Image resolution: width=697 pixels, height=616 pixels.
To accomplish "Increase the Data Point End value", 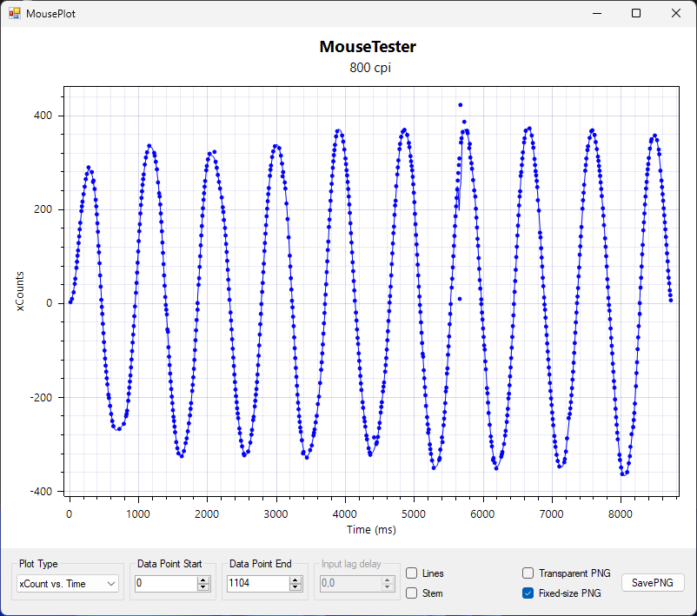I will (x=295, y=580).
